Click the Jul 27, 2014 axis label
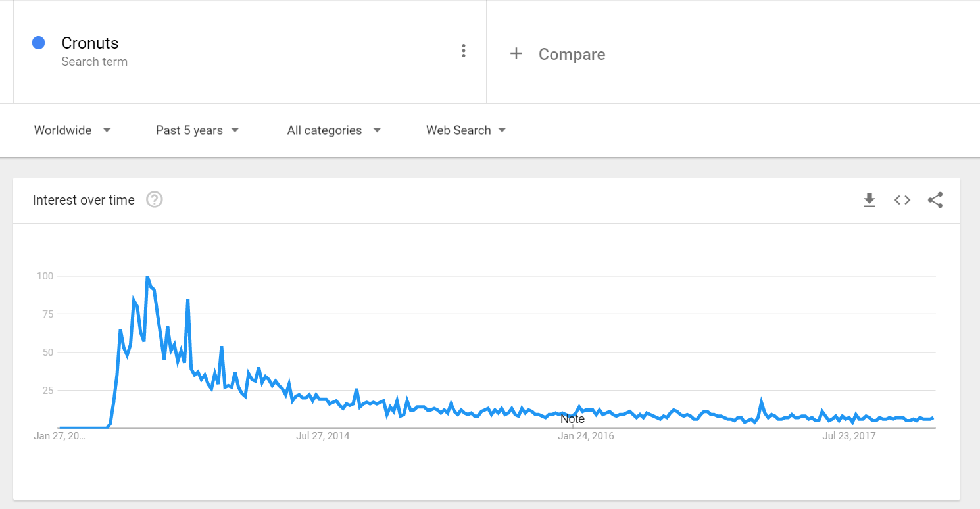980x509 pixels. (323, 436)
